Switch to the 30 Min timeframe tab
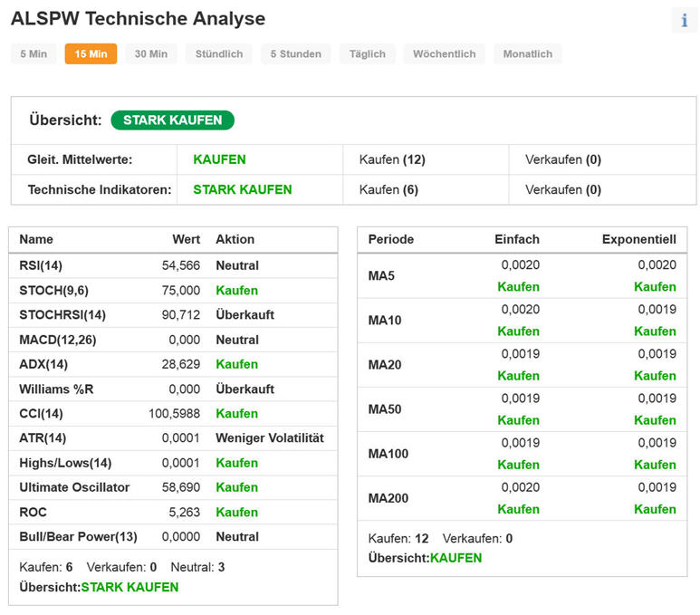This screenshot has width=700, height=615. [x=151, y=54]
